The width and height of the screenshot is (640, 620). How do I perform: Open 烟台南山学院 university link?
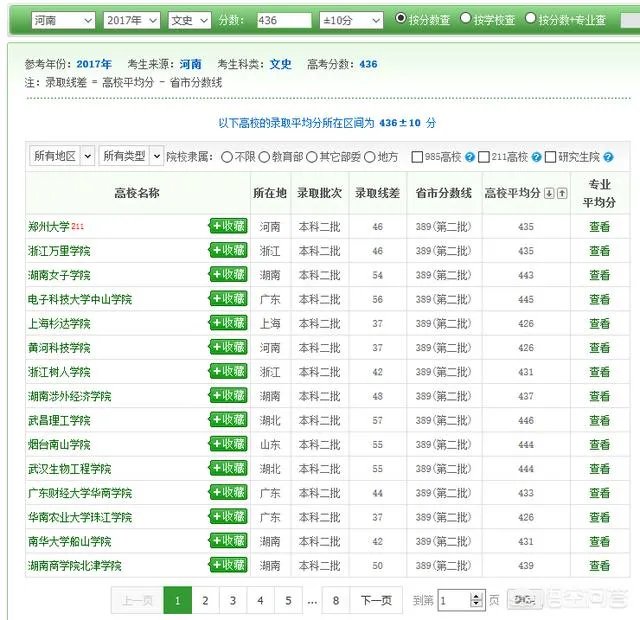(x=59, y=444)
